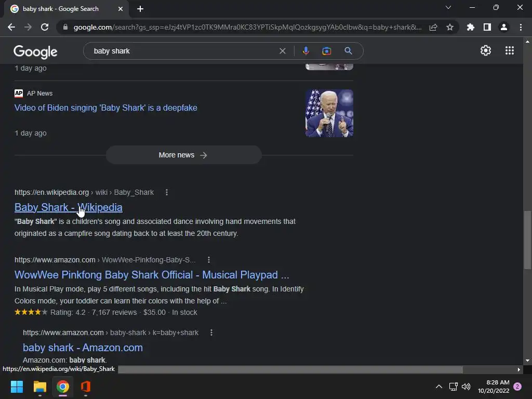Open Chrome three-dot menu
Screen dimensions: 532x399
[521, 27]
